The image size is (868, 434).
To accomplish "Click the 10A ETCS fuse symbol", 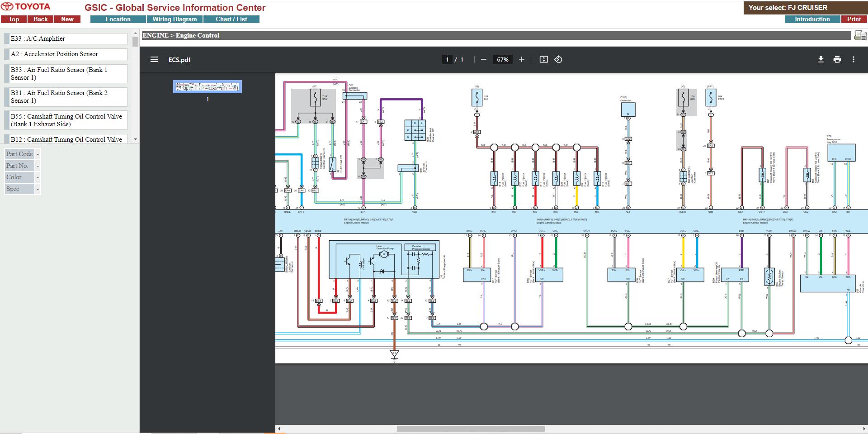I will click(x=711, y=96).
